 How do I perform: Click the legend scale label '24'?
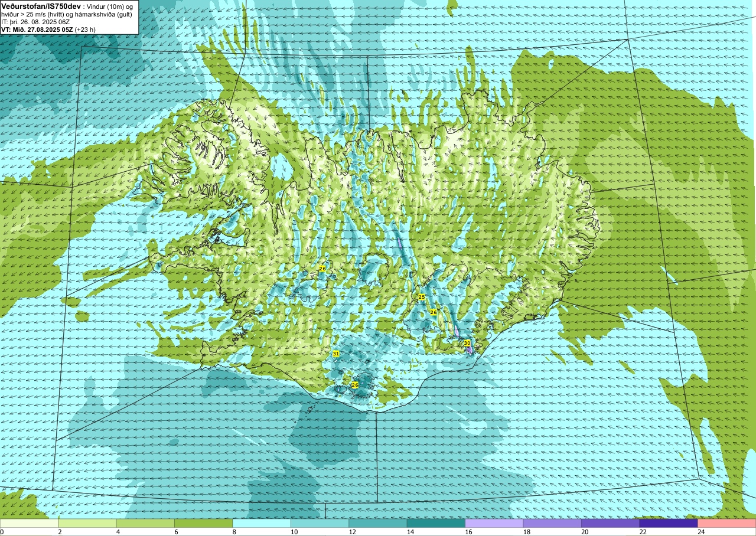[x=701, y=532]
